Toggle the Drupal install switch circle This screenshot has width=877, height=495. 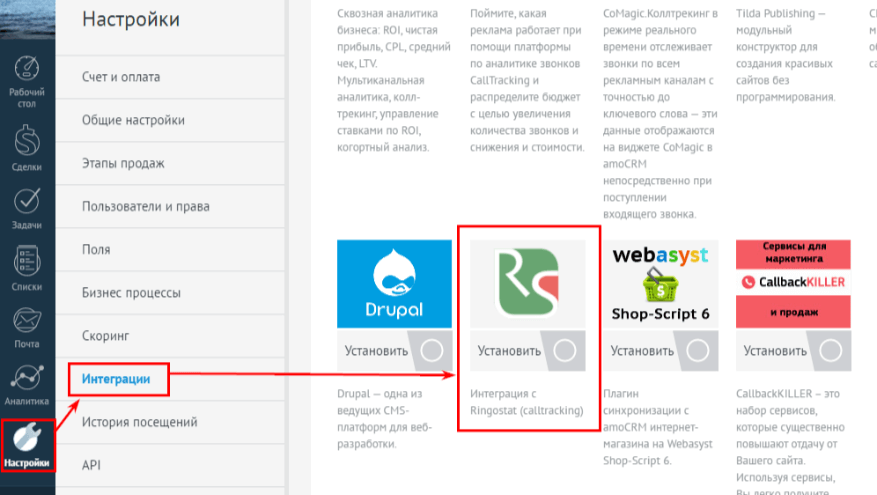(x=432, y=351)
